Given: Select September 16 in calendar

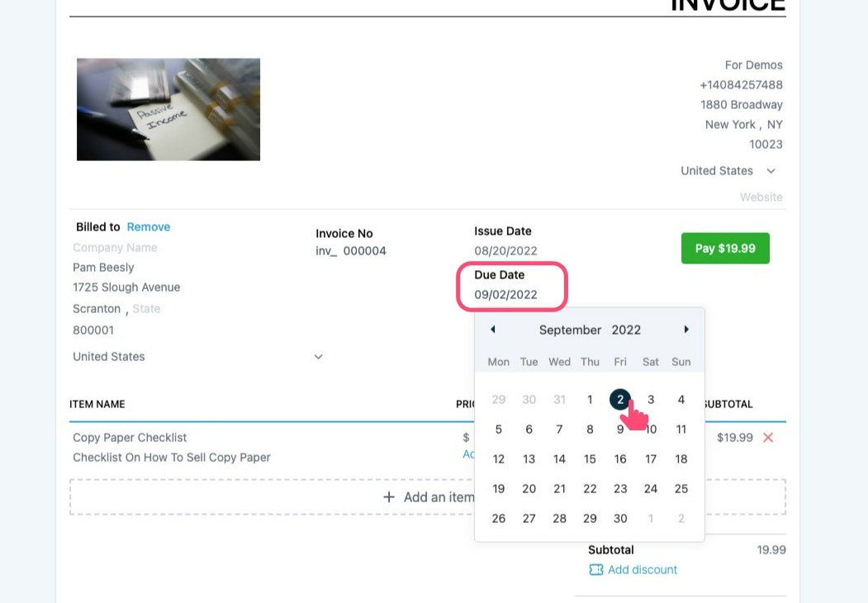Looking at the screenshot, I should coord(620,459).
